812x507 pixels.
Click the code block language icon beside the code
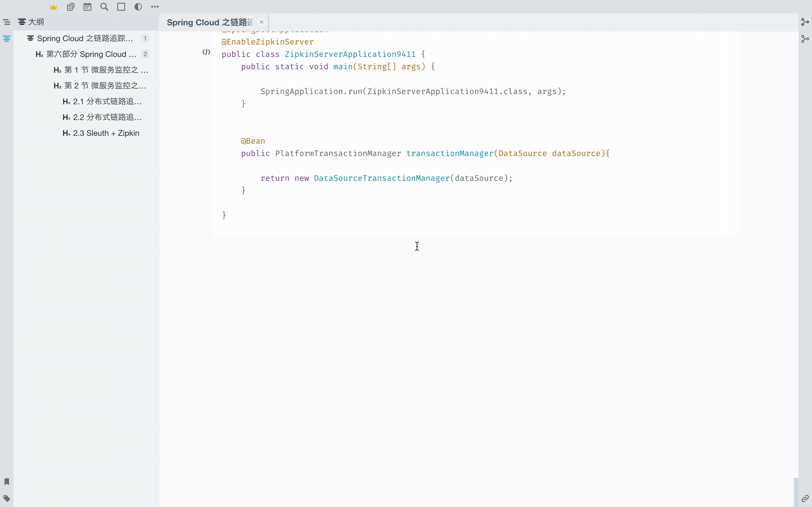[206, 52]
